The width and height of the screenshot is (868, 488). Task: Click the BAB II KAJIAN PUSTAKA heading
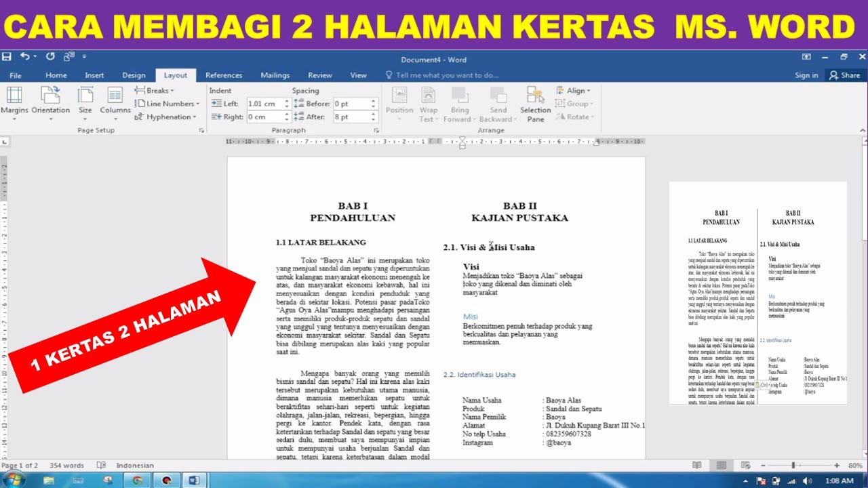[519, 212]
